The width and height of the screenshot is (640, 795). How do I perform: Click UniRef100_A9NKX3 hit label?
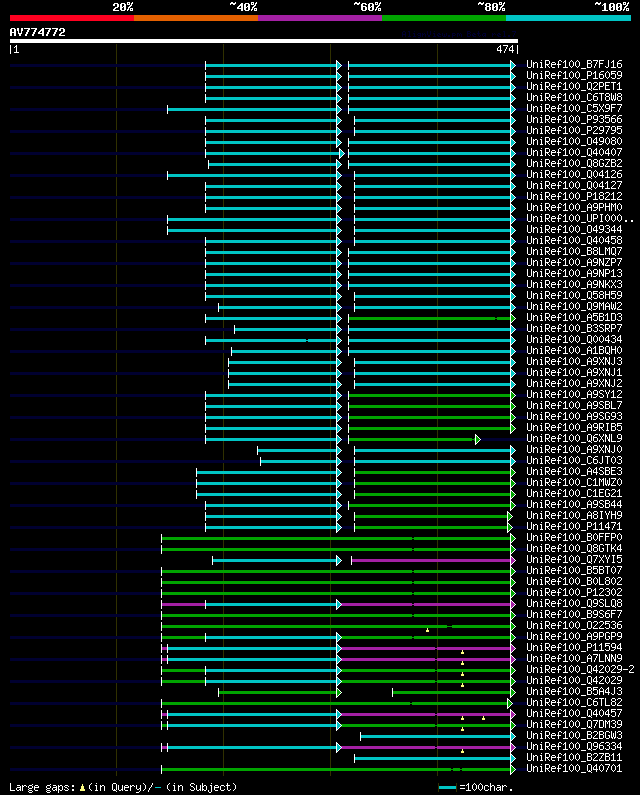coord(574,284)
